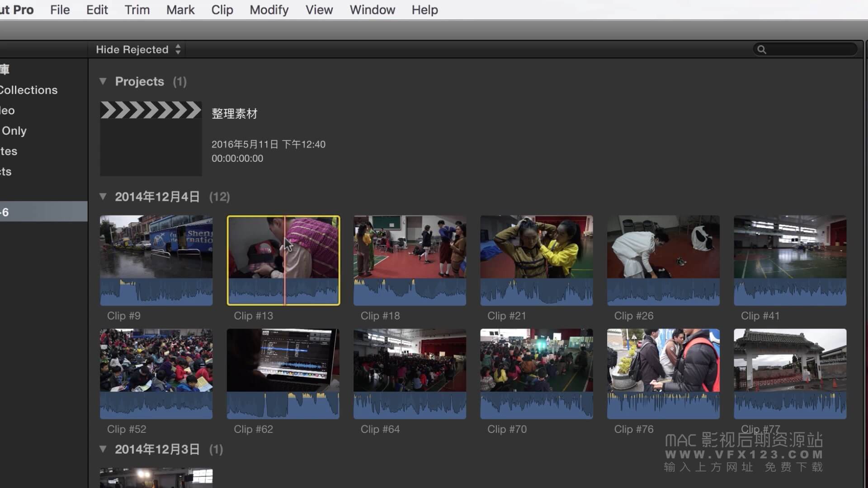This screenshot has width=868, height=488.
Task: Select the Clip #70 thumbnail
Action: (x=537, y=374)
